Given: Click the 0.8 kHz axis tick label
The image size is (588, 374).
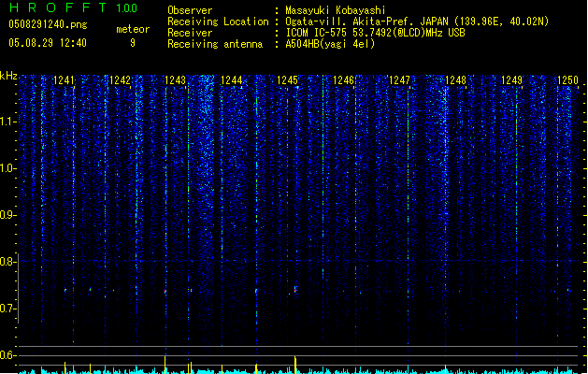Looking at the screenshot, I should (x=8, y=262).
